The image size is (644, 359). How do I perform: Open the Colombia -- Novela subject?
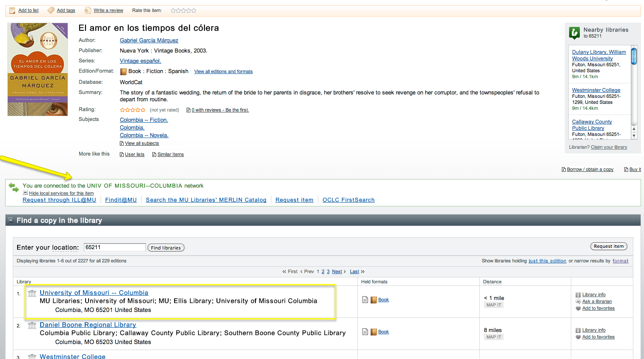click(x=144, y=135)
